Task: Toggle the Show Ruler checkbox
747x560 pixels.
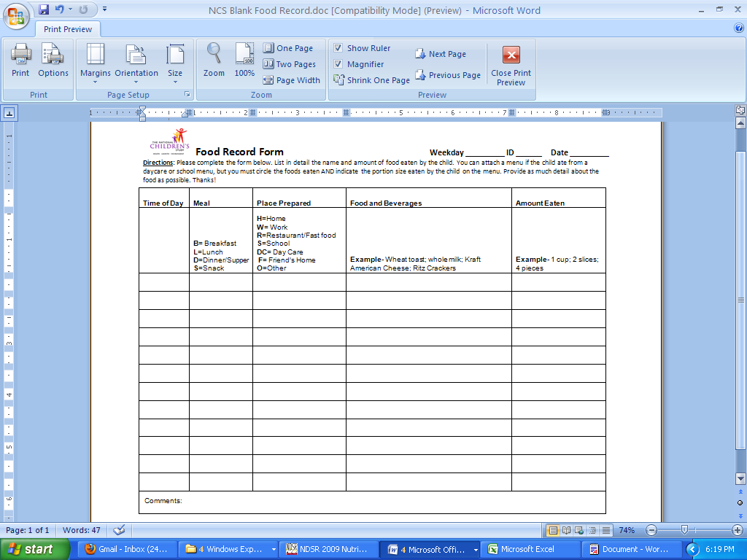Action: pos(338,48)
